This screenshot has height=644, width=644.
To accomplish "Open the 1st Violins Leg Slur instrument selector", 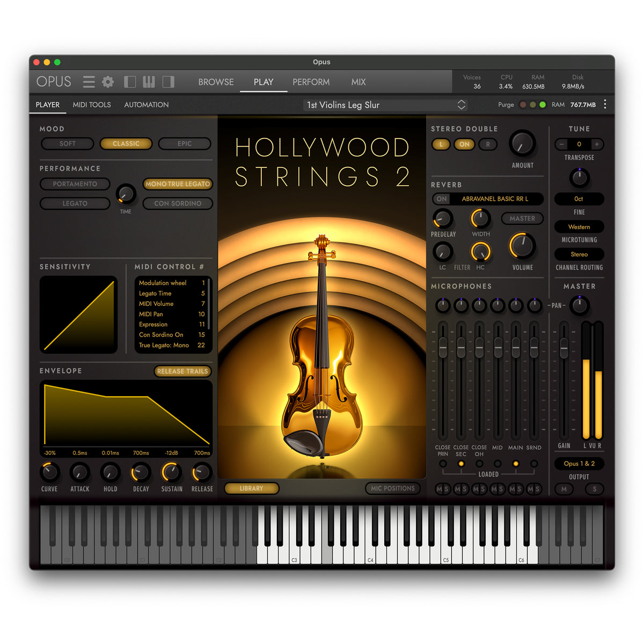I will pyautogui.click(x=385, y=105).
